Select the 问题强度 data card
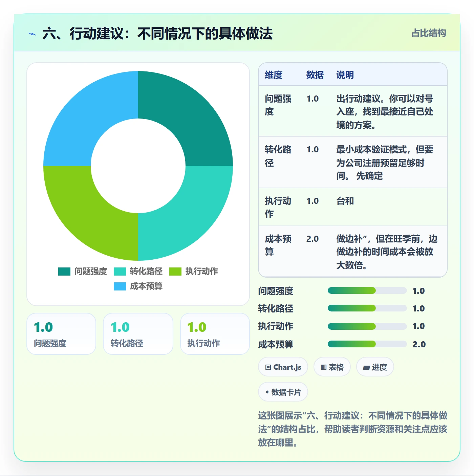Viewport: 474px width, 476px height. click(61, 334)
